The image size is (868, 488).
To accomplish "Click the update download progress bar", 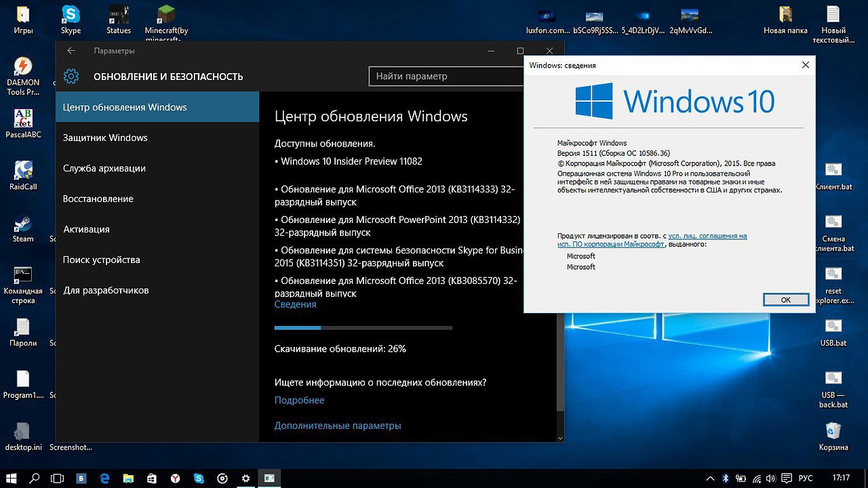I will [x=363, y=328].
